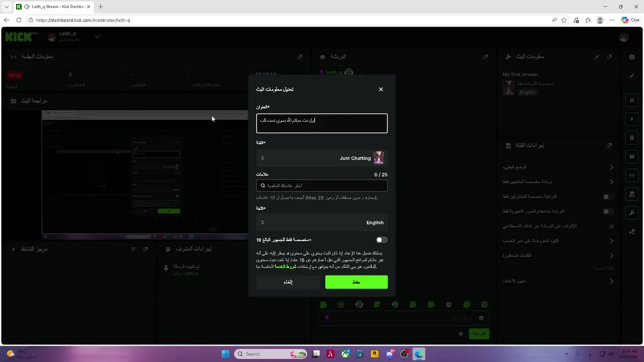Open Discord from the taskbar
The image size is (644, 362).
[389, 354]
